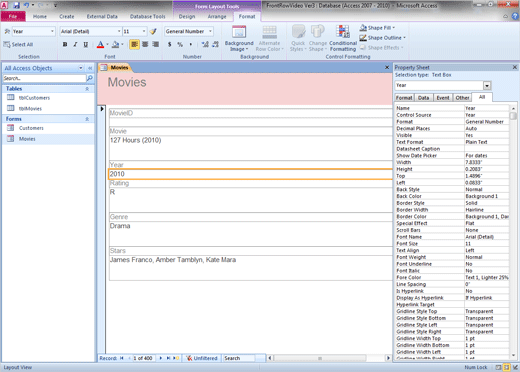Screen dimensions: 520x372
Task: Switch to the Design tab
Action: pyautogui.click(x=187, y=16)
